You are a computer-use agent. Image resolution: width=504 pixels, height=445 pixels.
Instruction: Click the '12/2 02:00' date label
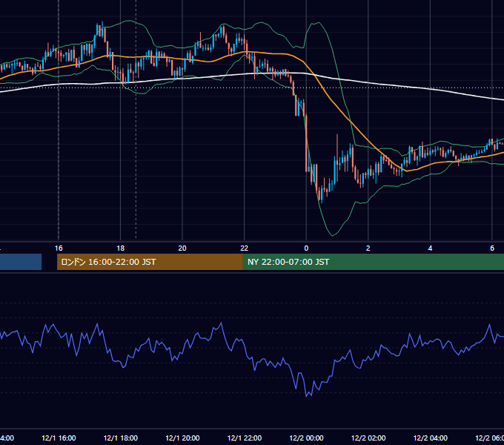point(368,438)
